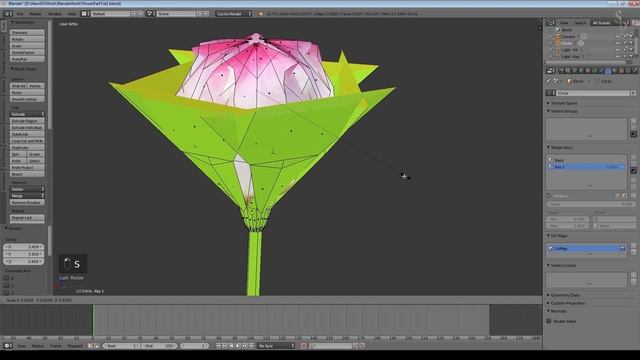Image resolution: width=640 pixels, height=360 pixels.
Task: Add a new UV map with plus icon
Action: coord(633,246)
